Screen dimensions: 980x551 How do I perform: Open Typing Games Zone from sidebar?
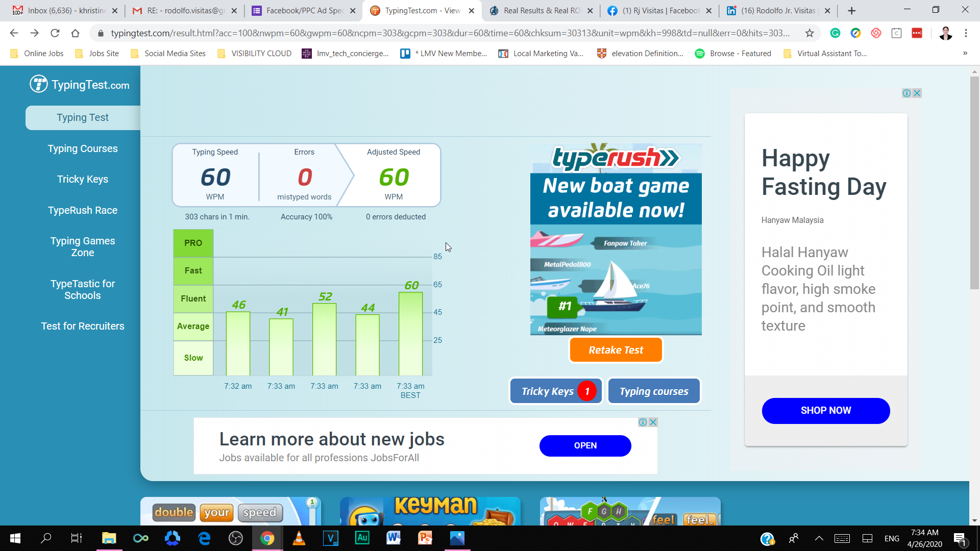(x=83, y=247)
